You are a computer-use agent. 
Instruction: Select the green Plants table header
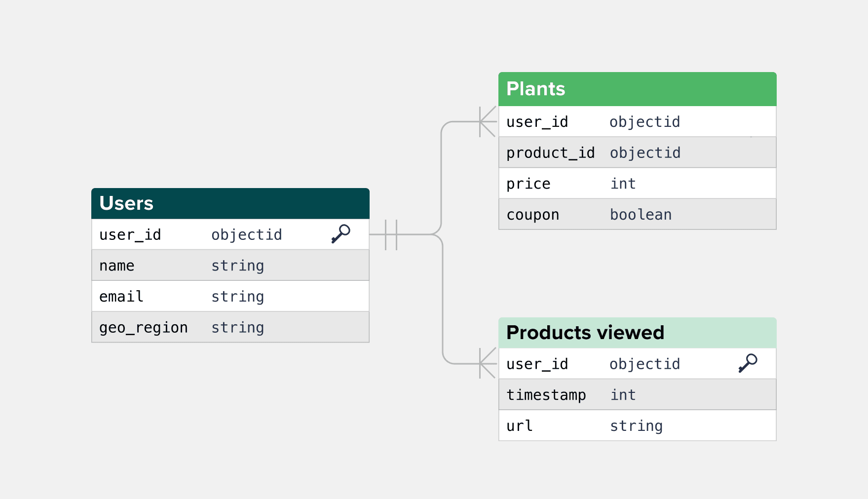pos(637,89)
